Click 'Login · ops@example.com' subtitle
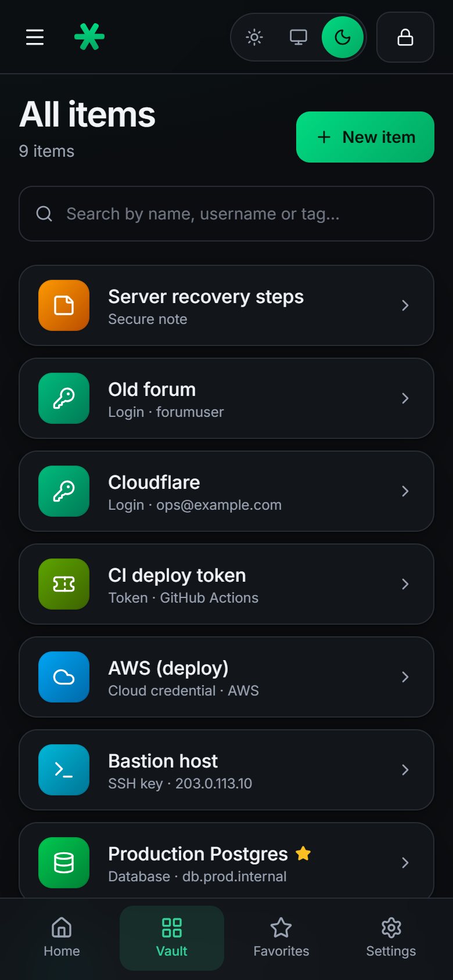This screenshot has height=980, width=453. pyautogui.click(x=195, y=505)
